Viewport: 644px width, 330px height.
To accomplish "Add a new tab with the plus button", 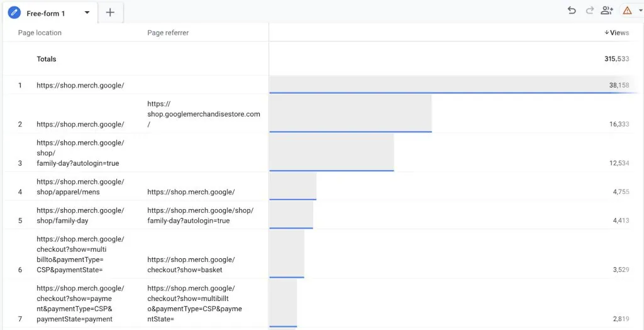I will tap(110, 13).
